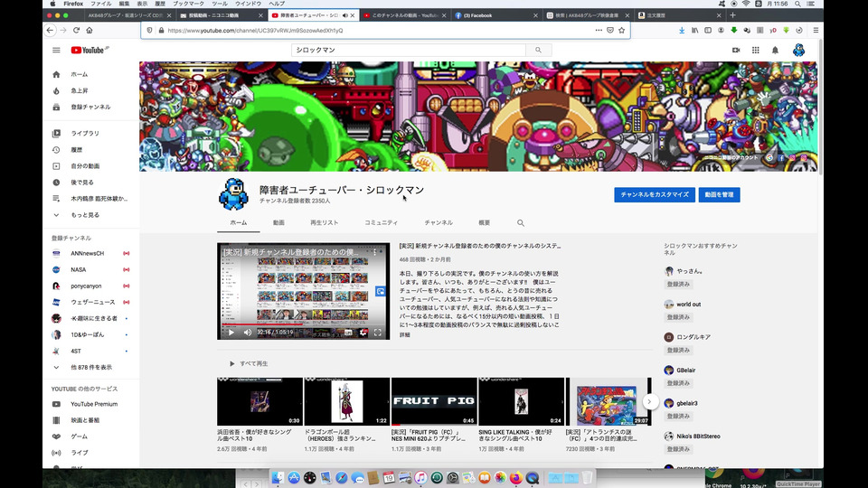Bookmark this page with the star icon
Screen dimensions: 868x488
pos(622,31)
